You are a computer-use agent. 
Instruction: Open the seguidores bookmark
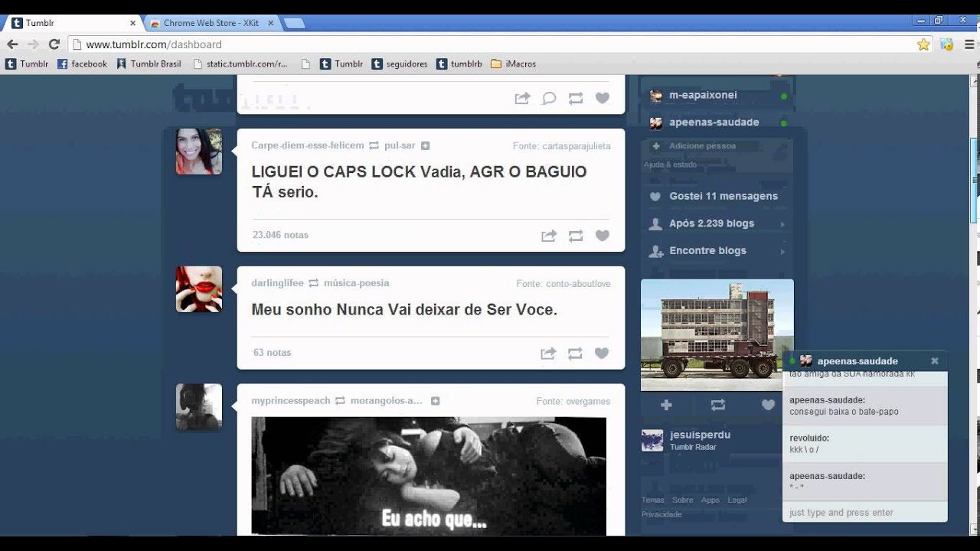(400, 64)
